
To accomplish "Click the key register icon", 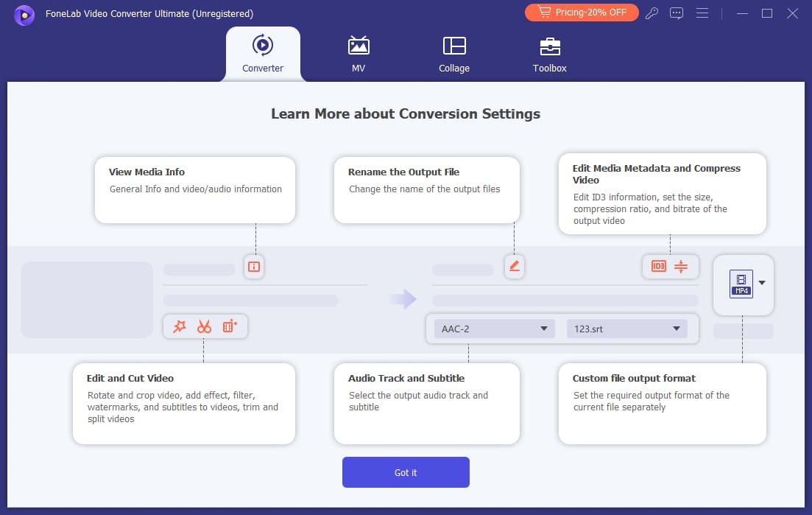I will 652,13.
